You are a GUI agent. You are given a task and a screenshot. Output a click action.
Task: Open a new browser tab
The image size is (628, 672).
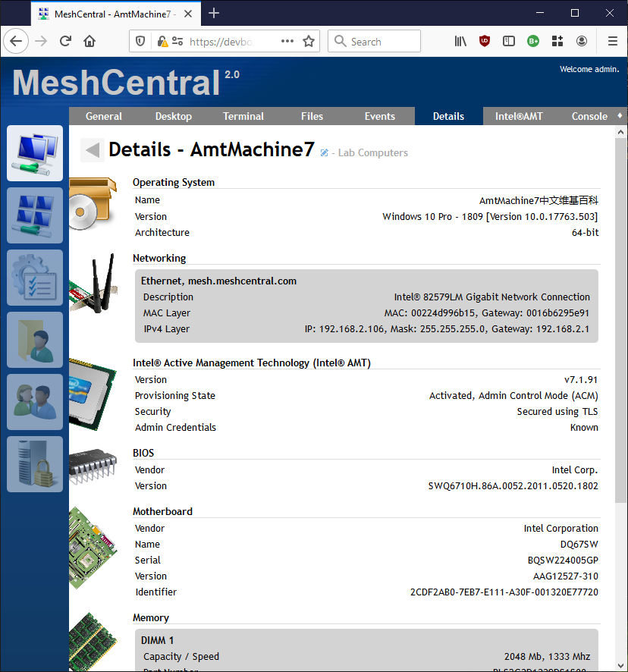pos(214,14)
